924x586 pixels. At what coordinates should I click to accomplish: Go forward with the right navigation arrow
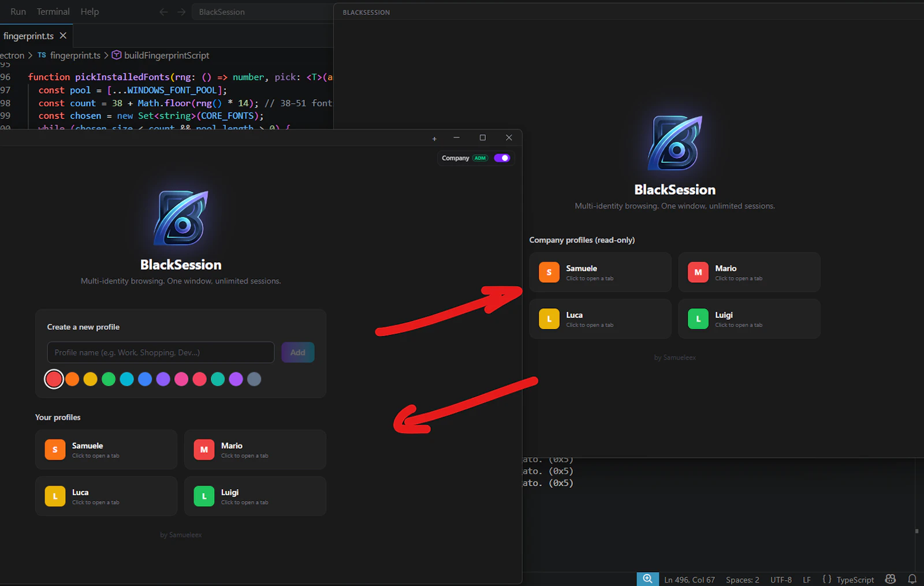(181, 12)
